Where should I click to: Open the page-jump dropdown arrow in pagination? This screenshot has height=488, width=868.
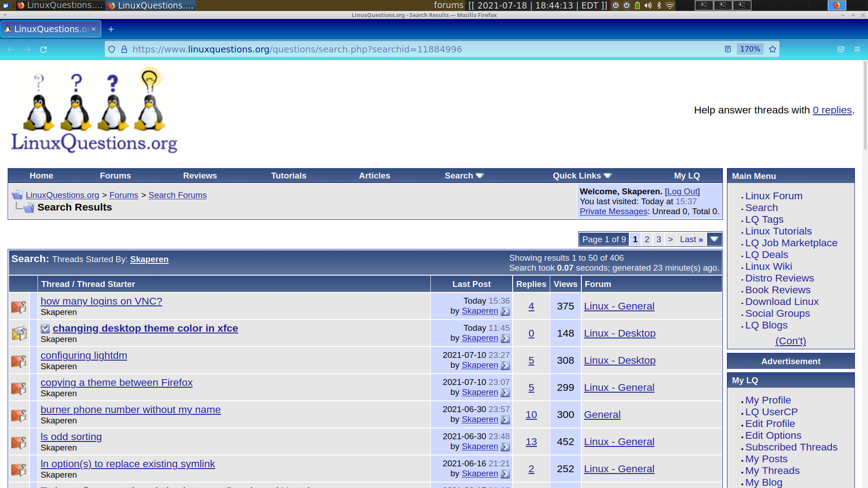714,239
